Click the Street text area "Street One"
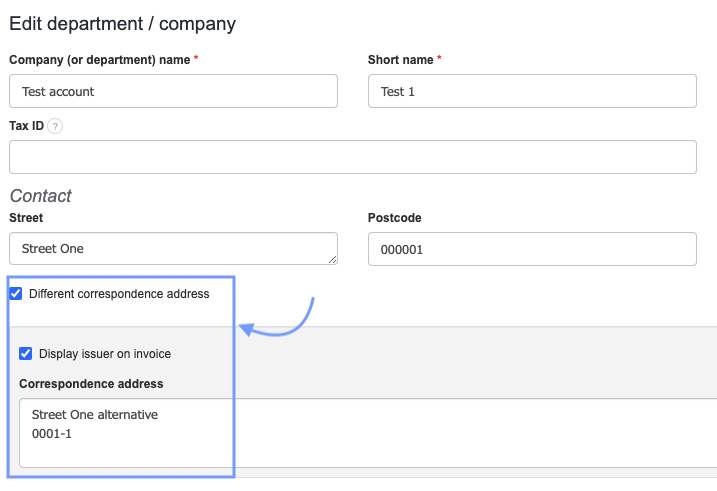This screenshot has height=491, width=717. 173,249
